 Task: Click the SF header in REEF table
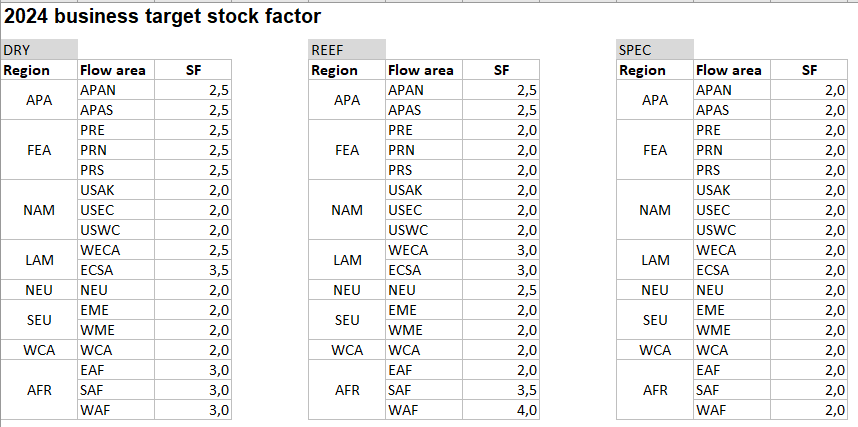click(502, 70)
